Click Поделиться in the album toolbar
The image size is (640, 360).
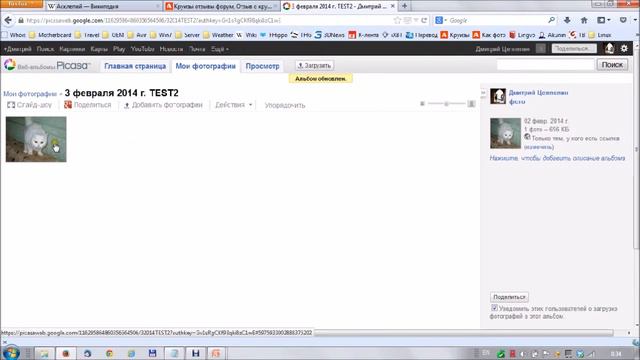88,105
